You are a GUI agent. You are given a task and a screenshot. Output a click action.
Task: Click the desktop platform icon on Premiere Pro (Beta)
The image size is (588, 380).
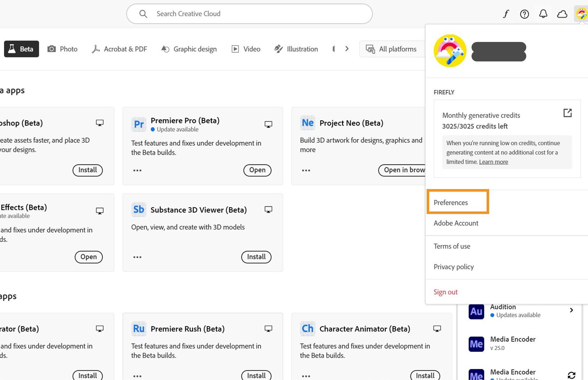(x=268, y=124)
